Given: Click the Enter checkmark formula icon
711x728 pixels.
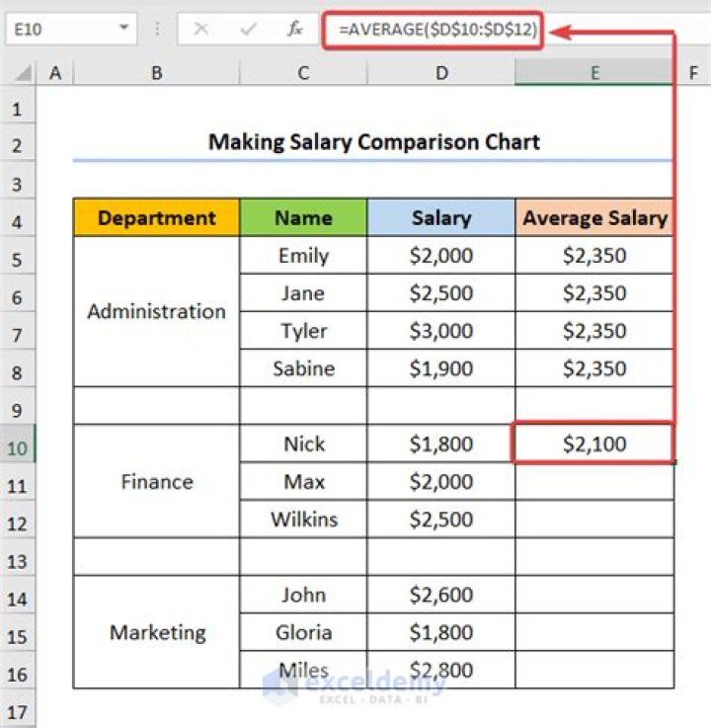Looking at the screenshot, I should click(x=249, y=30).
